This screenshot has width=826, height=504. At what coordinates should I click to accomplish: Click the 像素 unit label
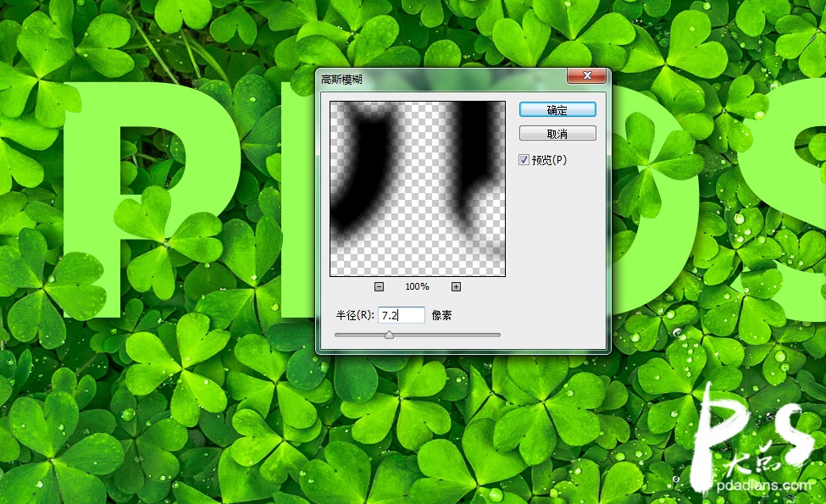[441, 315]
